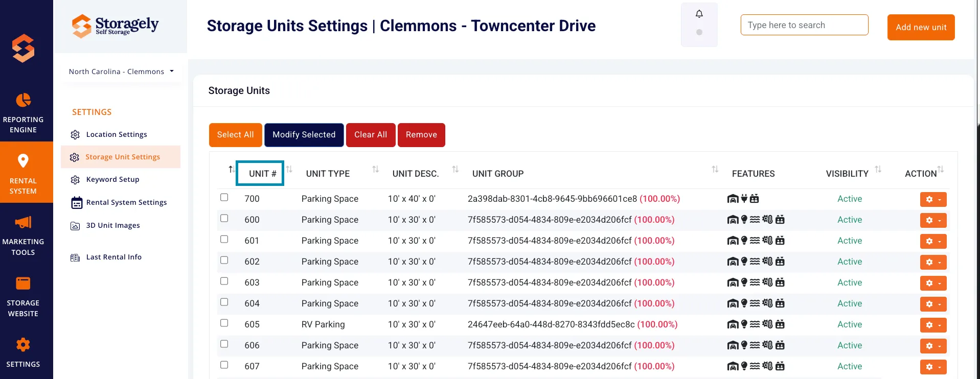Check the box for unit 700
This screenshot has width=980, height=379.
(x=224, y=197)
